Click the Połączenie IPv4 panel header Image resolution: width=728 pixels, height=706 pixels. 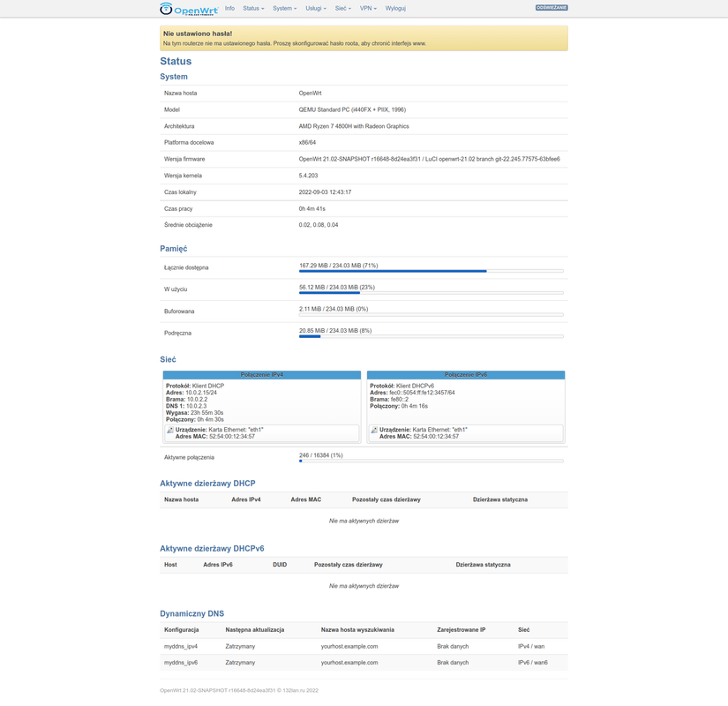tap(262, 375)
